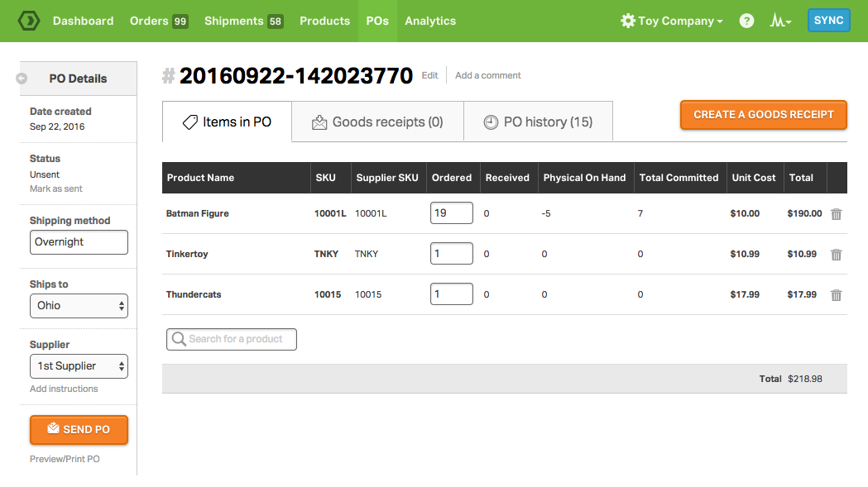Open the activity pulse icon menu
Image resolution: width=868 pixels, height=487 pixels.
pos(780,21)
